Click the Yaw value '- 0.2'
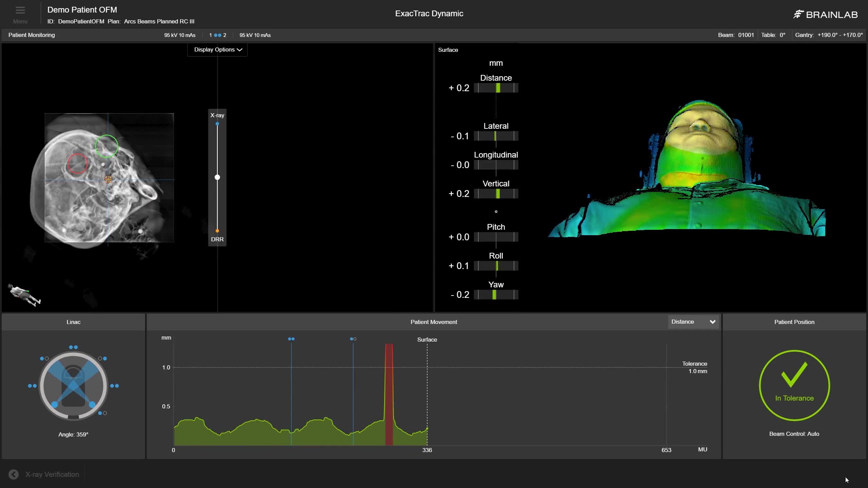The image size is (868, 488). click(460, 294)
